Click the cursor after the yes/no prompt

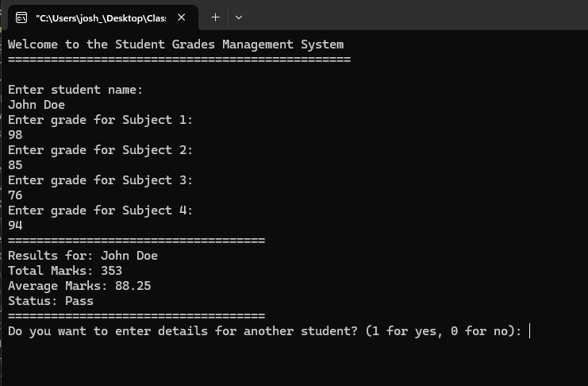(529, 331)
